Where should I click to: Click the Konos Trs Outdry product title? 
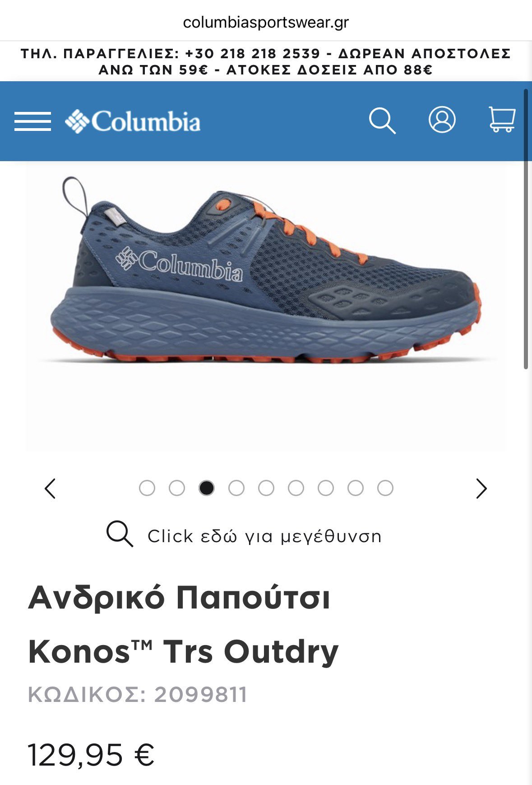tap(183, 624)
